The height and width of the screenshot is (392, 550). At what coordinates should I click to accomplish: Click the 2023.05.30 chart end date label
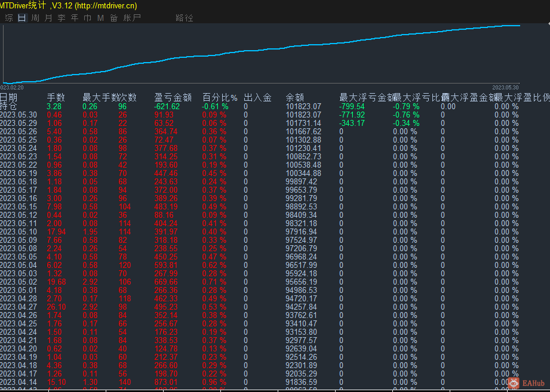[x=505, y=88]
